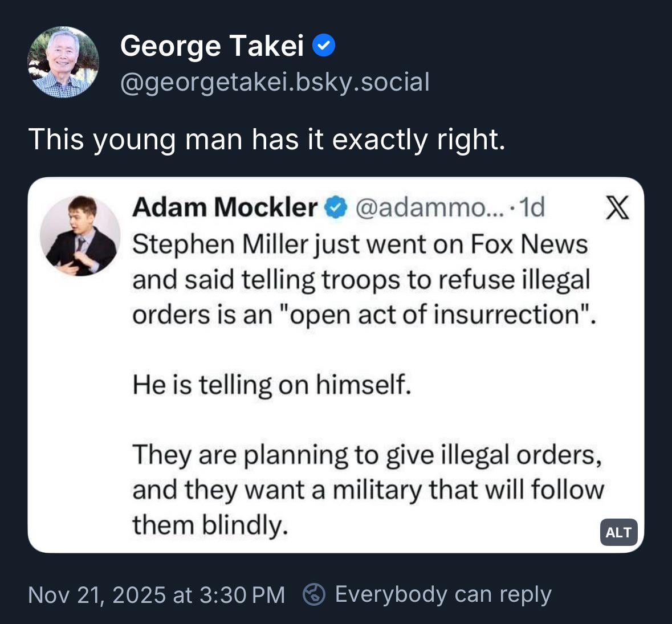Click the 'Stephen Miller just went on Fox News' line
Viewport: 672px width, 624px height.
pos(360,244)
